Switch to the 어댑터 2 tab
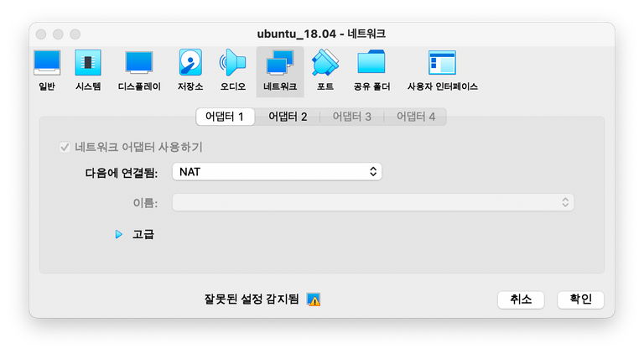 coord(288,117)
